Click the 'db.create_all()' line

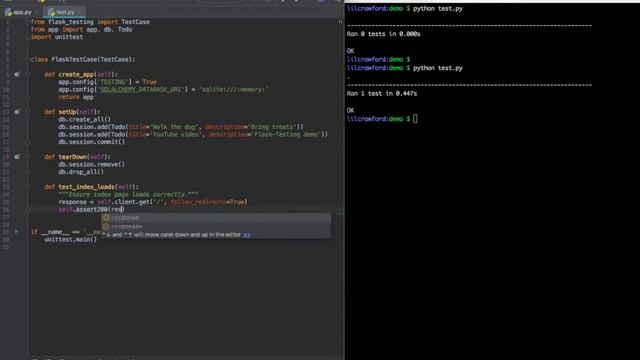pyautogui.click(x=84, y=120)
